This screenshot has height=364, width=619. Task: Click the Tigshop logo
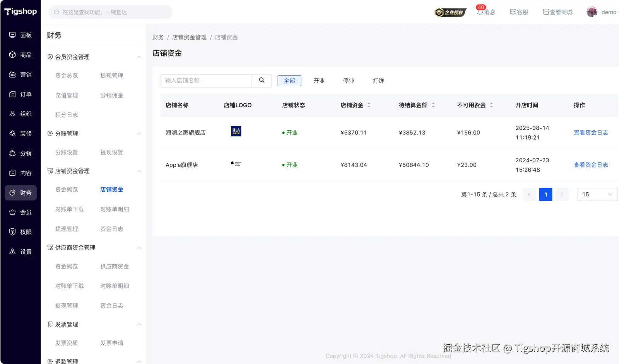click(21, 12)
